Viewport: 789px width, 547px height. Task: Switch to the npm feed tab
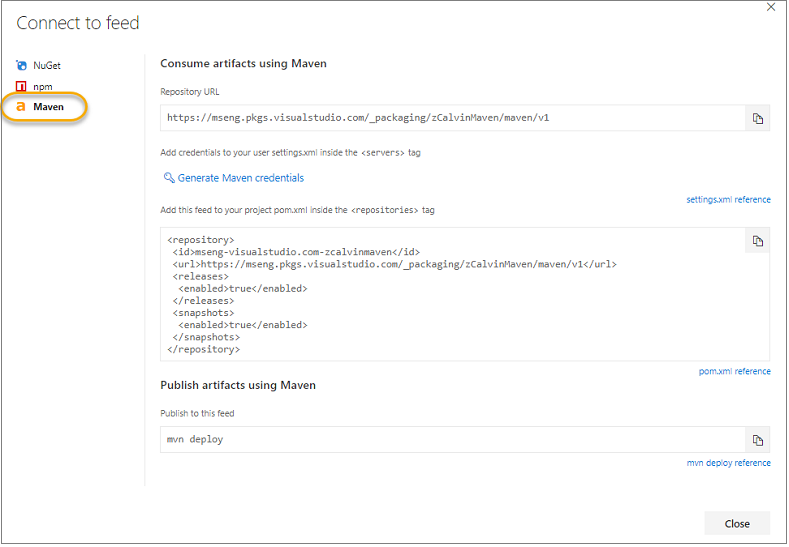point(43,87)
